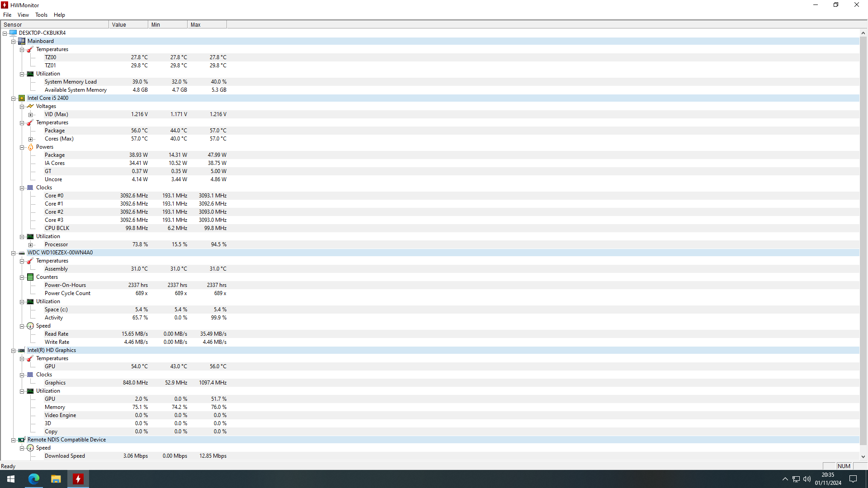Screen dimensions: 868x488
Task: Open the File menu
Action: [7, 15]
